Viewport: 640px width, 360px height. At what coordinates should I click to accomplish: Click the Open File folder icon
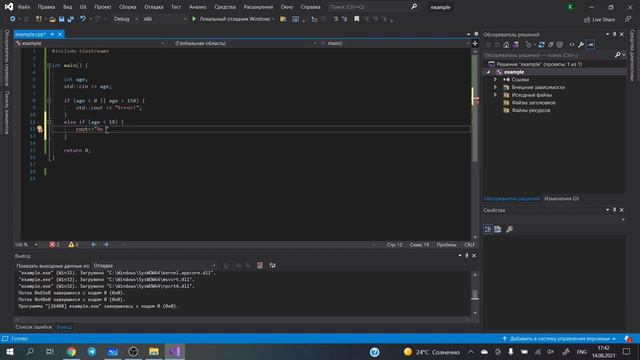pos(52,19)
